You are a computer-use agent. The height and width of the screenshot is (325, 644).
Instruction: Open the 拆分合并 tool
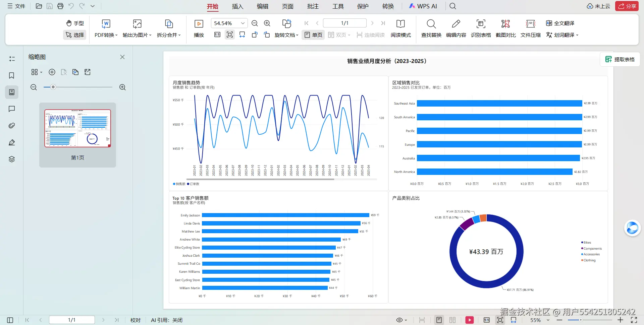click(x=169, y=28)
